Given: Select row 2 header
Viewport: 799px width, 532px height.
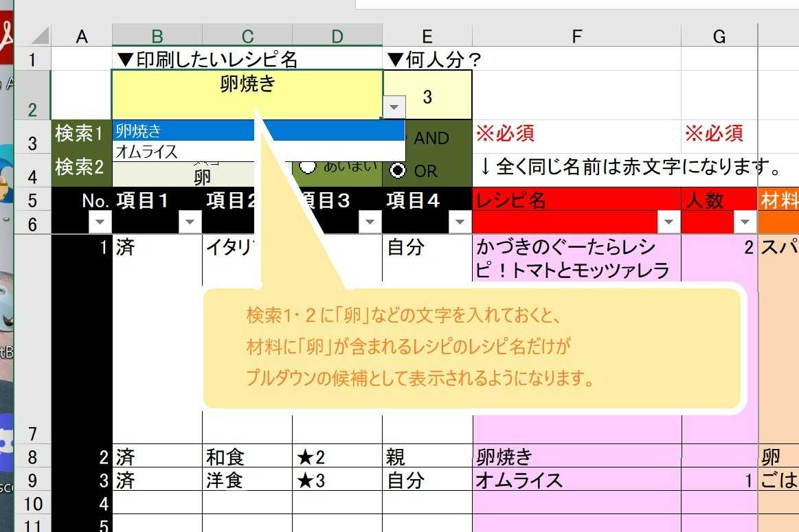Looking at the screenshot, I should [32, 95].
